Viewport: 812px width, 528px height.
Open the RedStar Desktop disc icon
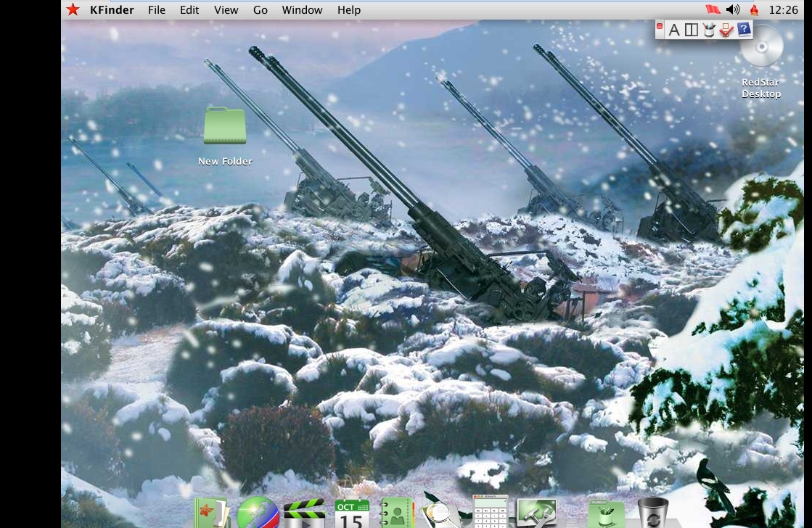pos(762,46)
